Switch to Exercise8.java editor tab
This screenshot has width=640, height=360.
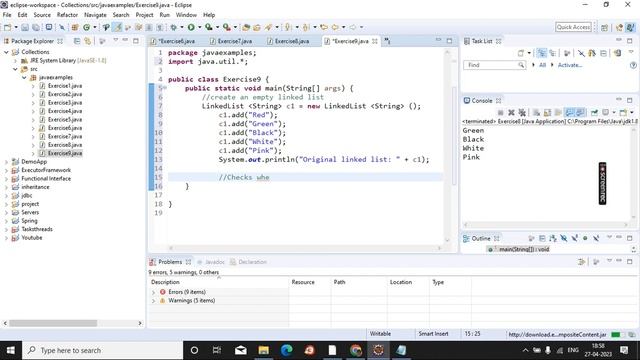[x=291, y=41]
